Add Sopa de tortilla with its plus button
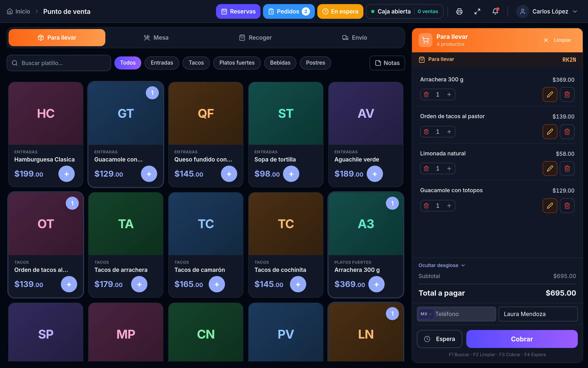Viewport: 588px width, 368px height. coord(291,174)
